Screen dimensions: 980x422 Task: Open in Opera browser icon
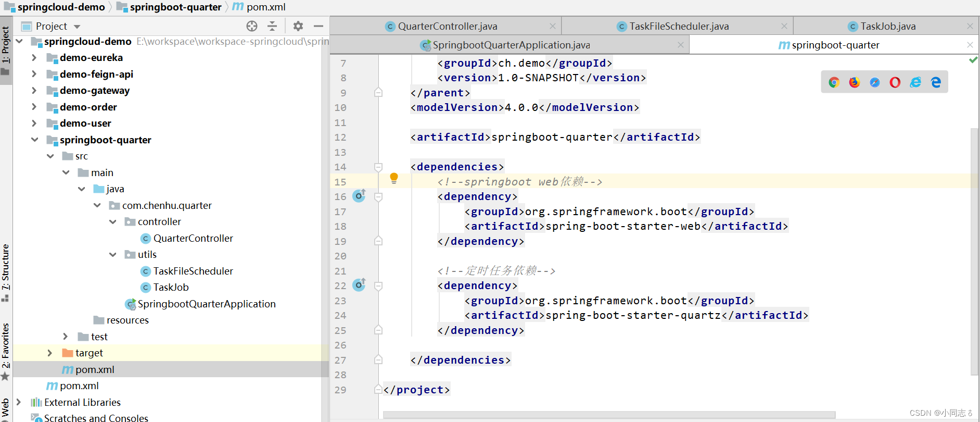(895, 82)
